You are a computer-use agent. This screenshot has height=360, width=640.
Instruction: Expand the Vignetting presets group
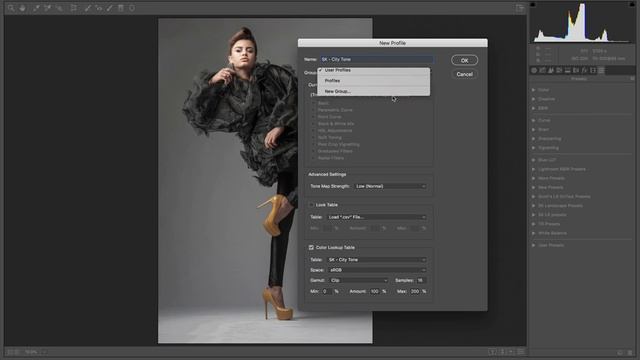(x=533, y=148)
